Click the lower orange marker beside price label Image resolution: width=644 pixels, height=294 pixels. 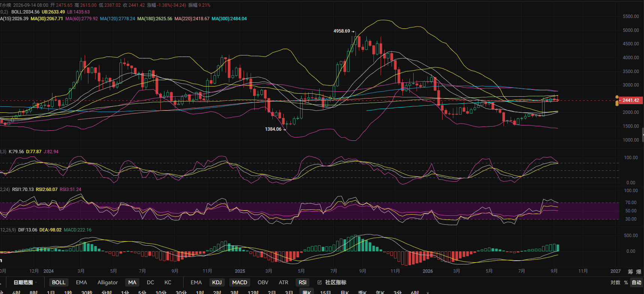[x=617, y=103]
